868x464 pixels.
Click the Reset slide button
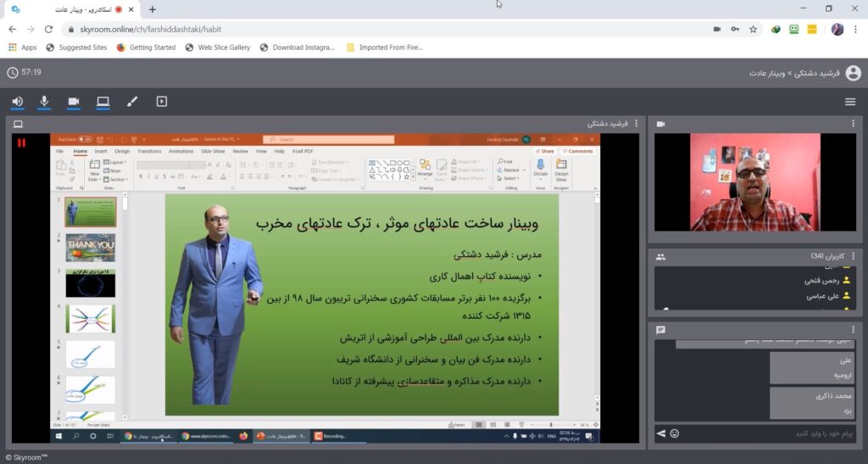click(x=113, y=171)
